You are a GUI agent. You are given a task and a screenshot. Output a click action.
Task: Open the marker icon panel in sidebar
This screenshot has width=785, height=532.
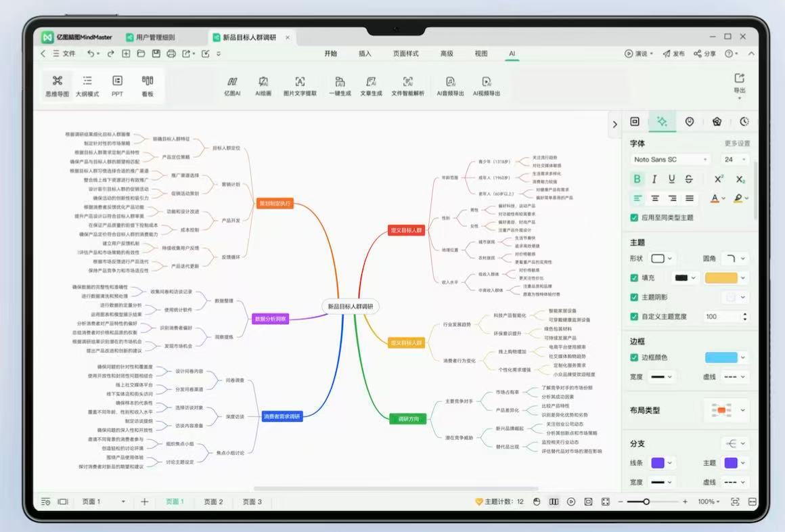[690, 121]
